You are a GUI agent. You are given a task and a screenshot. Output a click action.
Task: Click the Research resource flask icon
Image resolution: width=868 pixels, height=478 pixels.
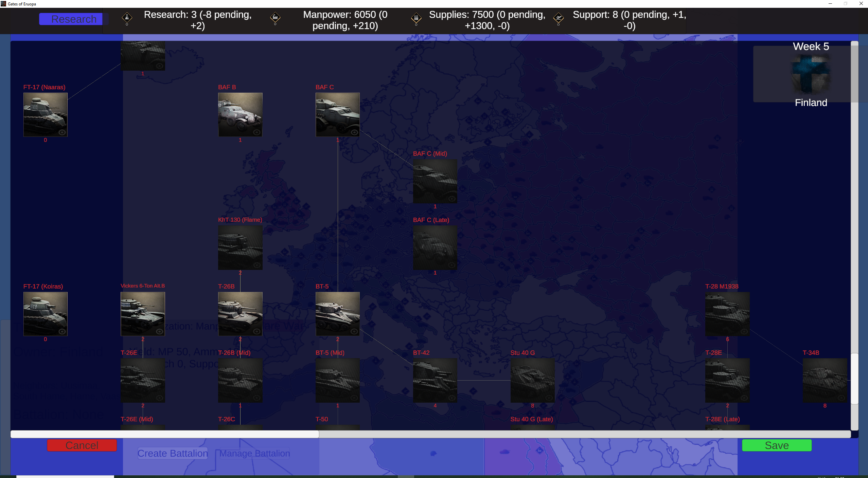click(x=127, y=18)
